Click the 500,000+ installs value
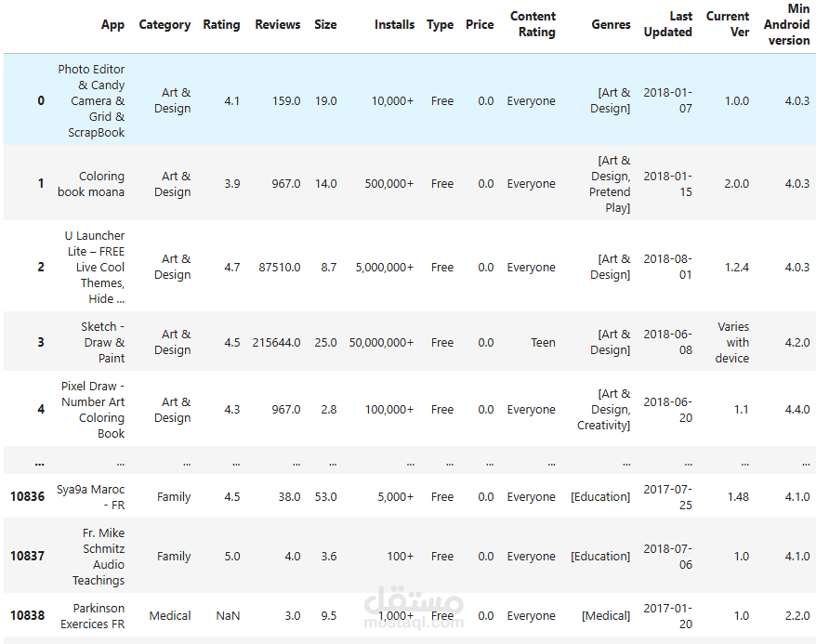This screenshot has width=829, height=644. click(389, 183)
